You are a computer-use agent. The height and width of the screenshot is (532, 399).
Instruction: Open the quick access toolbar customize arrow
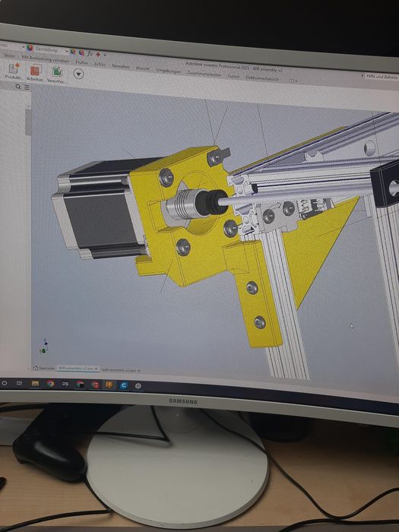(x=105, y=55)
